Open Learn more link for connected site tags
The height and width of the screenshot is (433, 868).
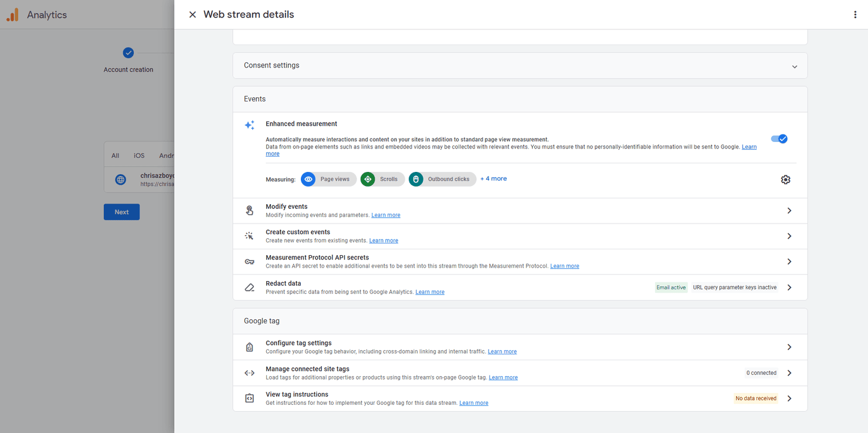503,378
